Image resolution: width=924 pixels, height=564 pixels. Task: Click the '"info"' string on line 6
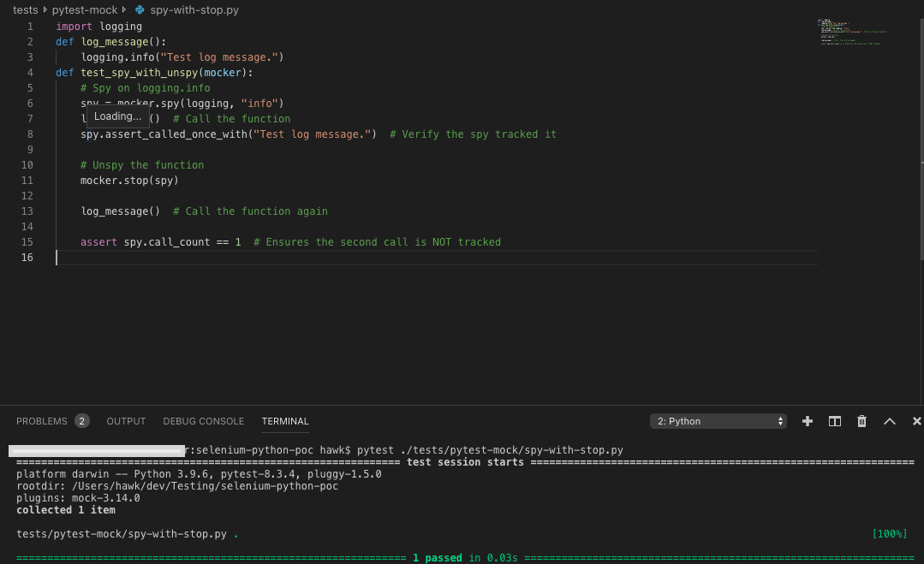[x=259, y=103]
